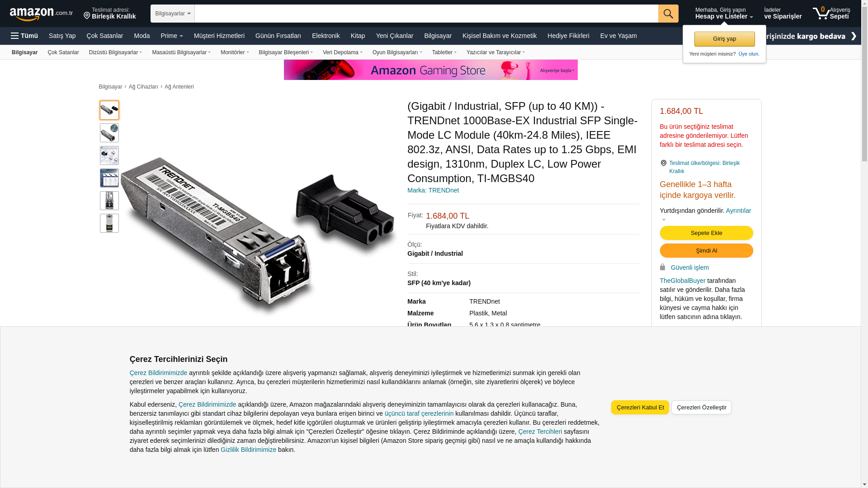The image size is (868, 488).
Task: Expand the Hesap ve Listeler menu
Action: [724, 14]
